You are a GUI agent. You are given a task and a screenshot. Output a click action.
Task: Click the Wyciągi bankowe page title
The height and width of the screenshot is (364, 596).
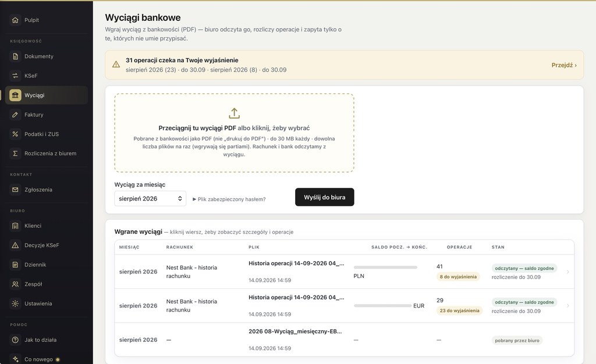(x=143, y=17)
